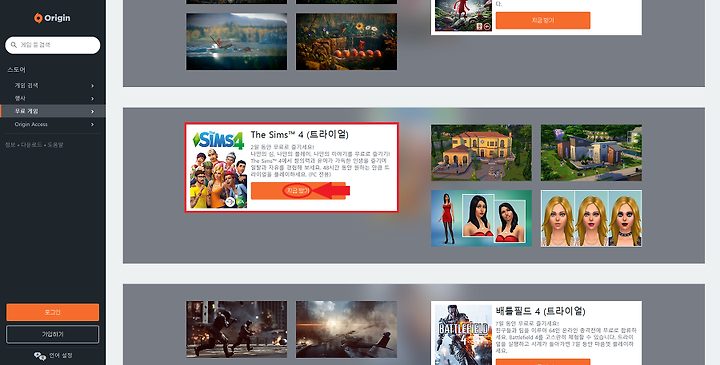Click the magnifier icon in the search box
Screen dimensions: 720x365
(14, 45)
